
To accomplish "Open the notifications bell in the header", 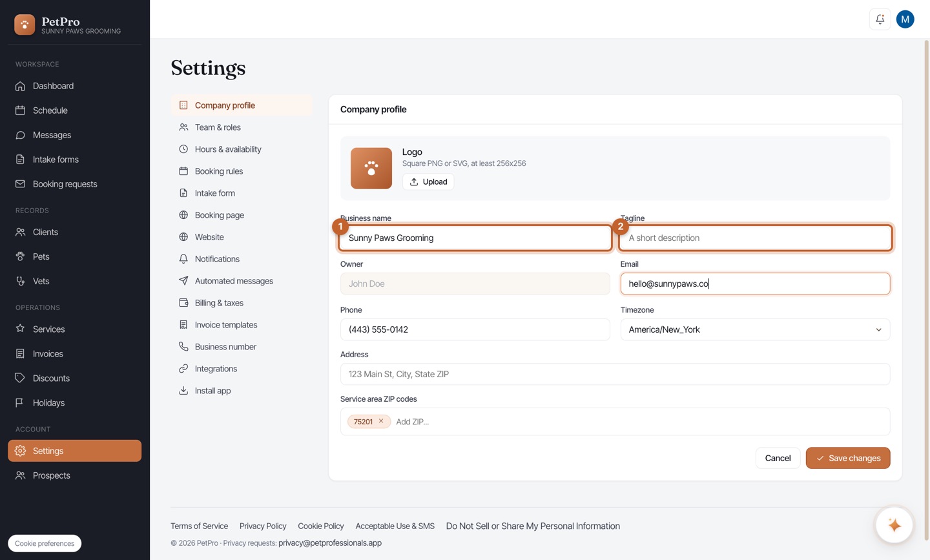I will click(x=880, y=19).
